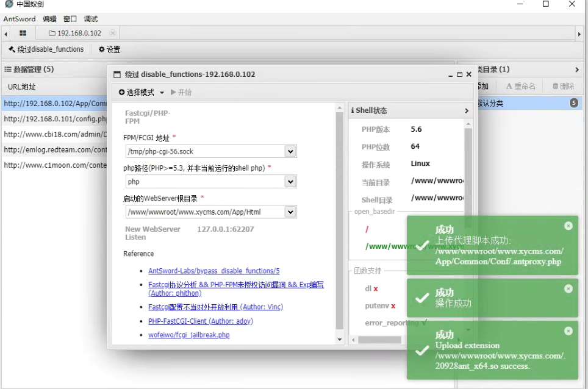Viewport: 588px width, 389px height.
Task: Click the 操作系统 Linux value
Action: (420, 163)
